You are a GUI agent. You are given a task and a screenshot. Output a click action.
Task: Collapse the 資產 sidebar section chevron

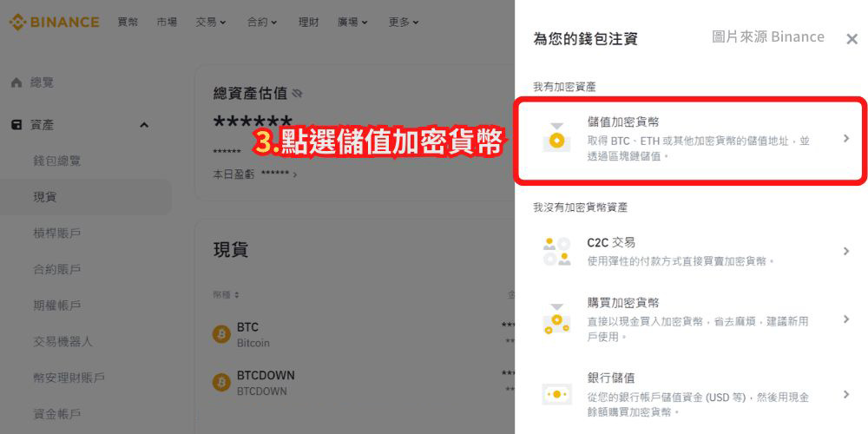coord(144,125)
